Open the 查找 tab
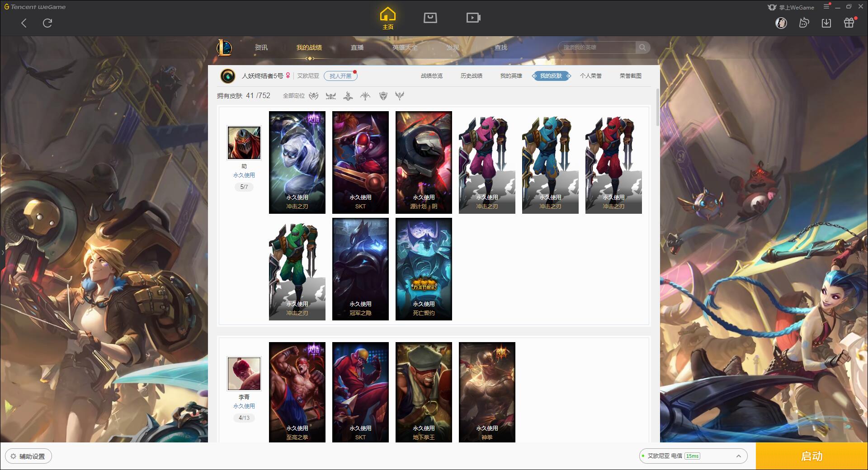Image resolution: width=868 pixels, height=470 pixels. pos(501,47)
